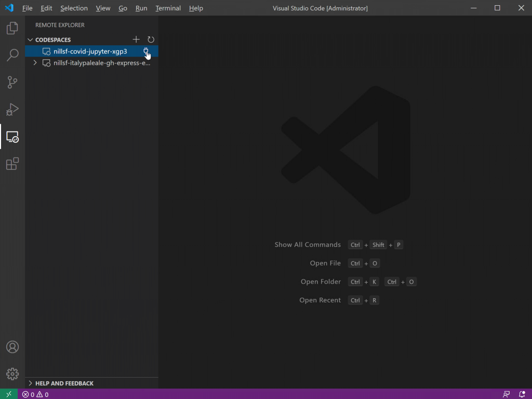
Task: Open the Run menu
Action: (141, 8)
